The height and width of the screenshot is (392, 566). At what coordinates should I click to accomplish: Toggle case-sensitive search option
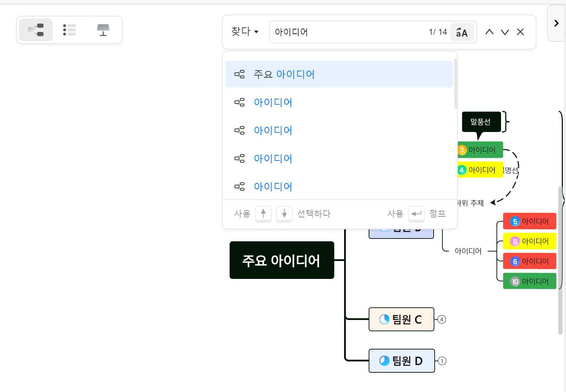pos(462,32)
